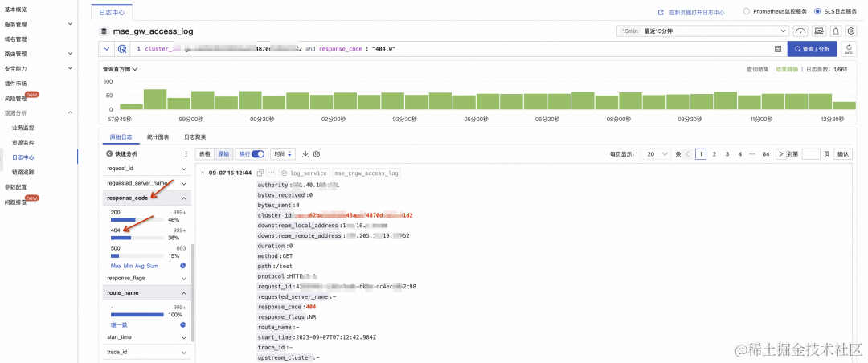868x363 pixels.
Task: Click the page number jump input
Action: pyautogui.click(x=811, y=154)
